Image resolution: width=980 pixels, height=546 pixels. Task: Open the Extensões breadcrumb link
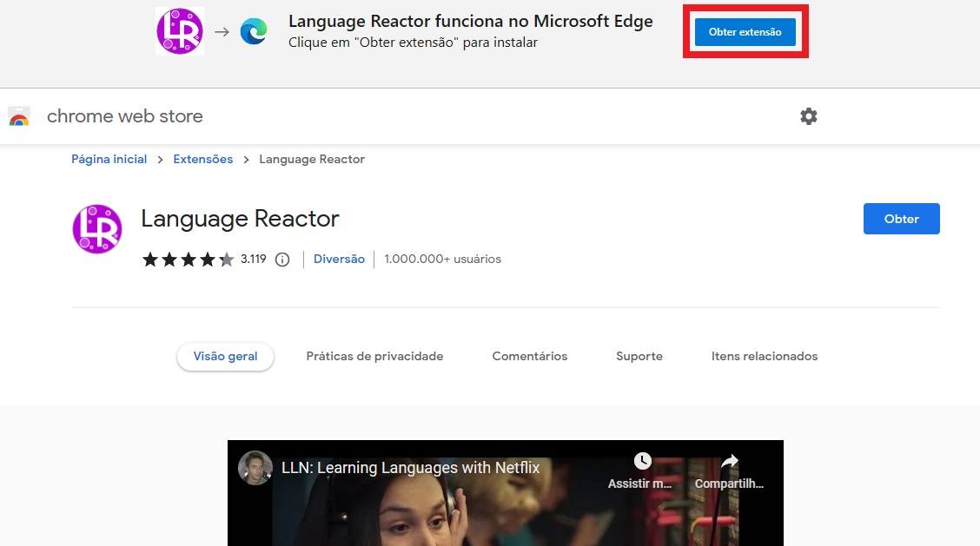203,160
